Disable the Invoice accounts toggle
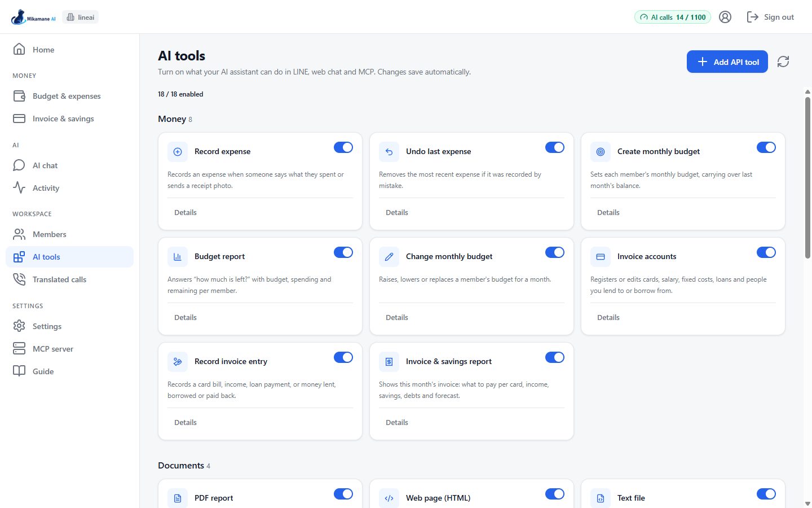 tap(766, 252)
